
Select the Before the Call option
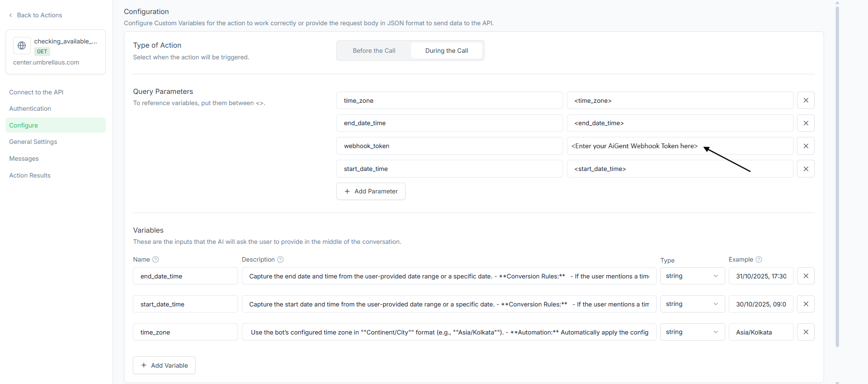click(374, 51)
